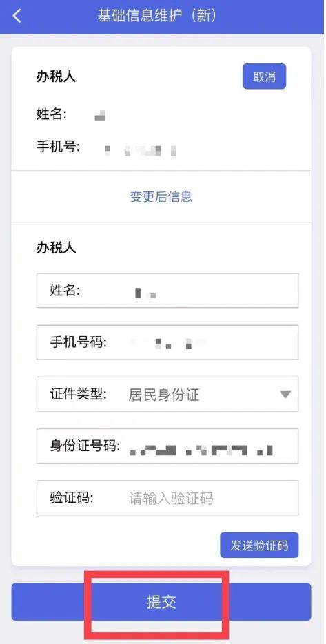Click the 姓名 label in the top card
This screenshot has width=326, height=644.
tap(52, 114)
